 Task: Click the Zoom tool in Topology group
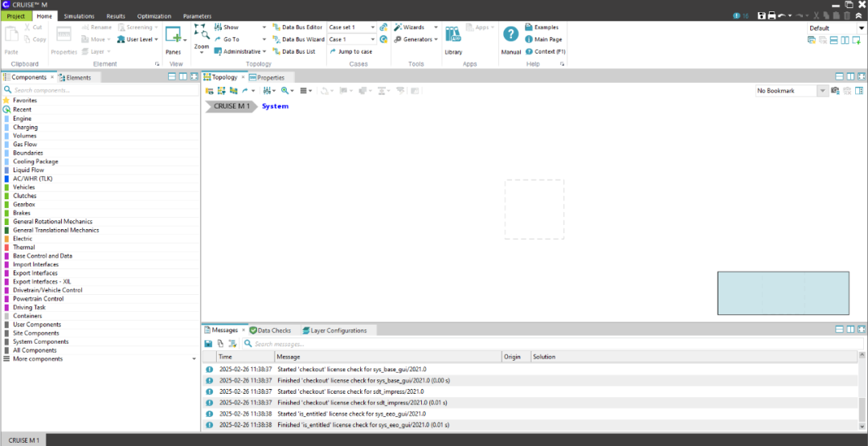point(201,37)
